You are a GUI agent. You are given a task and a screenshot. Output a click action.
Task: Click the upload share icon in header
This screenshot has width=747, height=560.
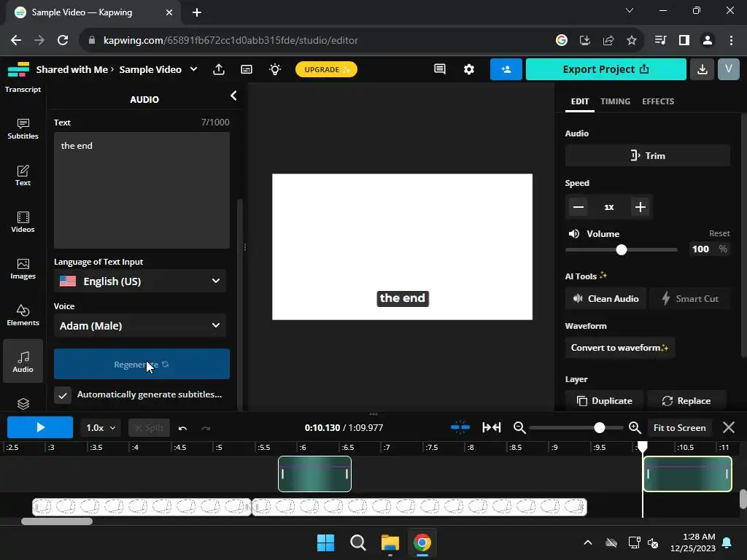pos(219,69)
